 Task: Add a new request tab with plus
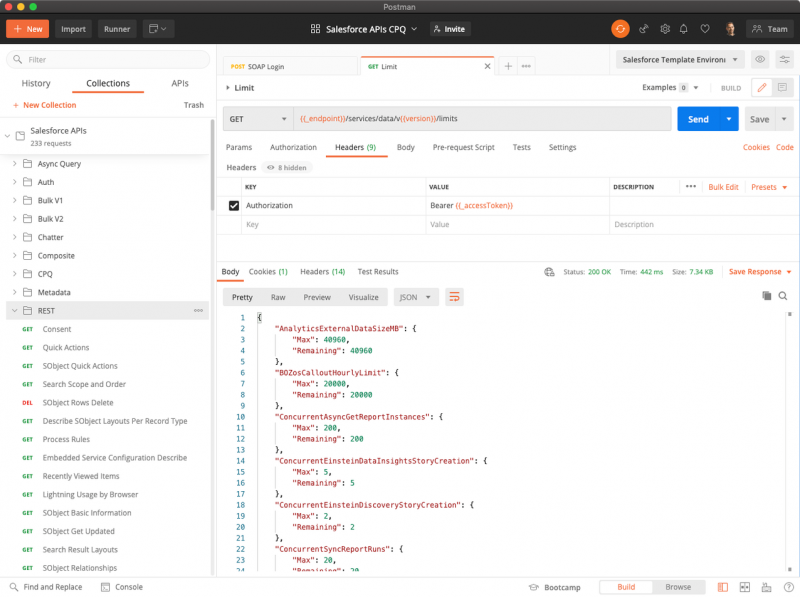pos(508,66)
